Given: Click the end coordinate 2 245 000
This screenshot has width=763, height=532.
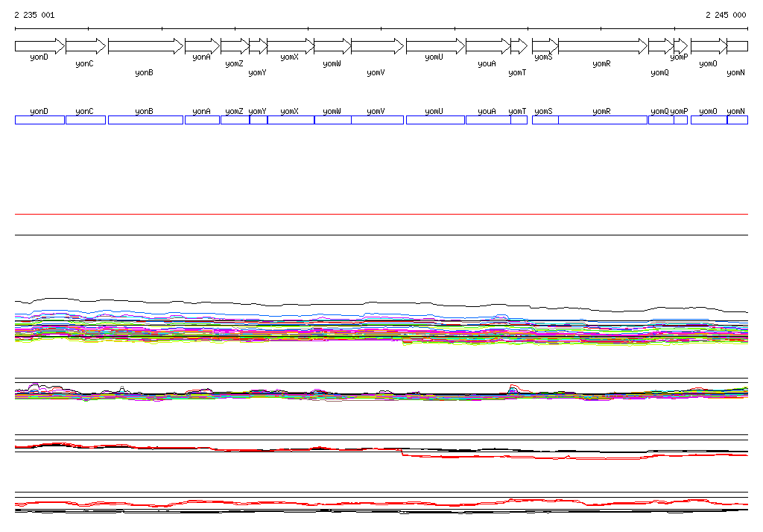Looking at the screenshot, I should tap(726, 15).
